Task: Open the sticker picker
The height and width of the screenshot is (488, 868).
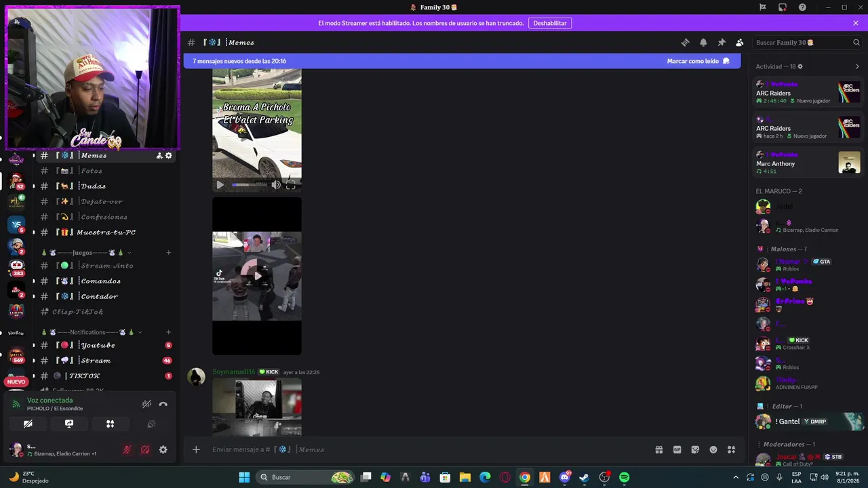Action: [695, 449]
